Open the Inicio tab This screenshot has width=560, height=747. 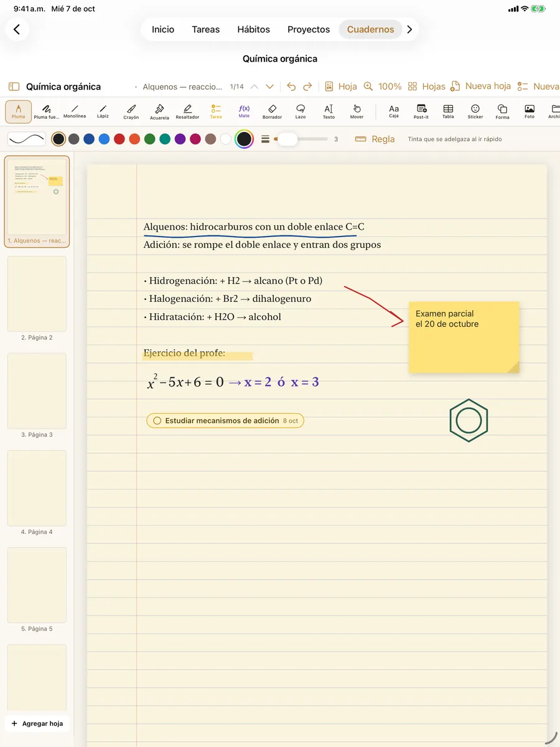tap(163, 29)
